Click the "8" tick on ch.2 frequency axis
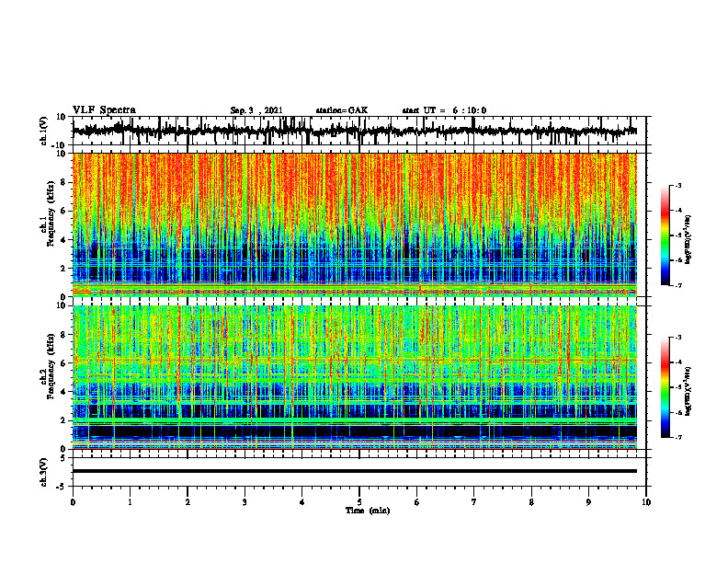The image size is (728, 563). coord(63,335)
